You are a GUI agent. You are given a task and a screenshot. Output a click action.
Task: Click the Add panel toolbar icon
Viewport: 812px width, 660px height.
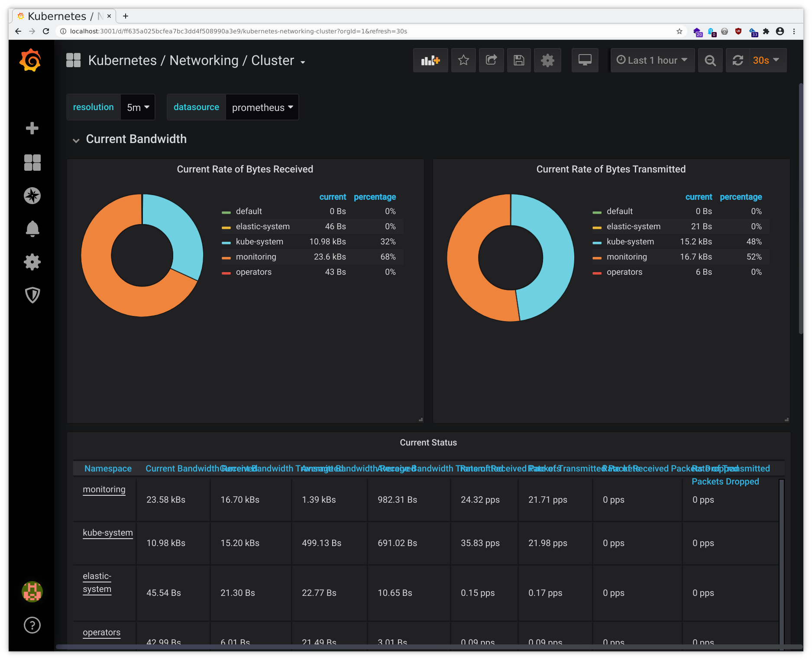pyautogui.click(x=430, y=60)
